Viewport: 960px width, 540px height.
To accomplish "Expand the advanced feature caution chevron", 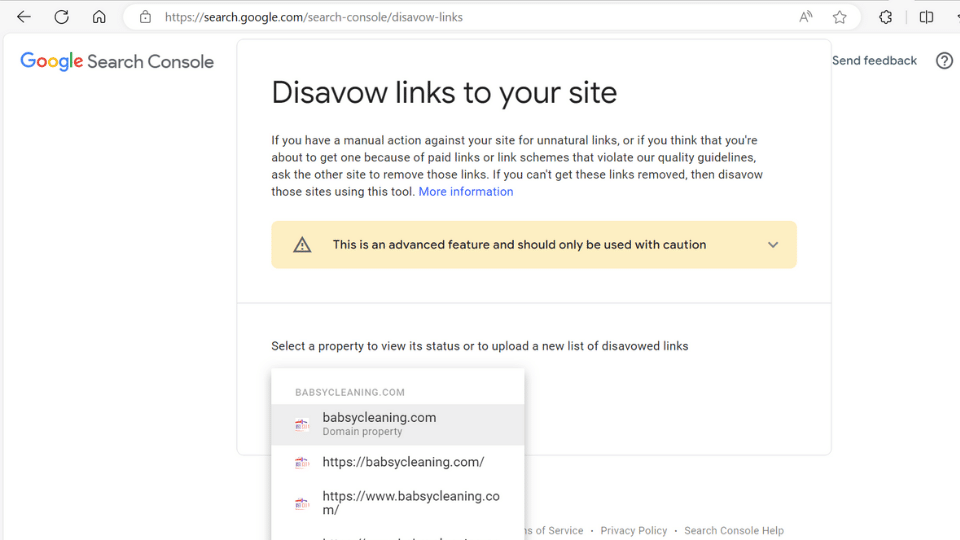I will click(x=773, y=245).
